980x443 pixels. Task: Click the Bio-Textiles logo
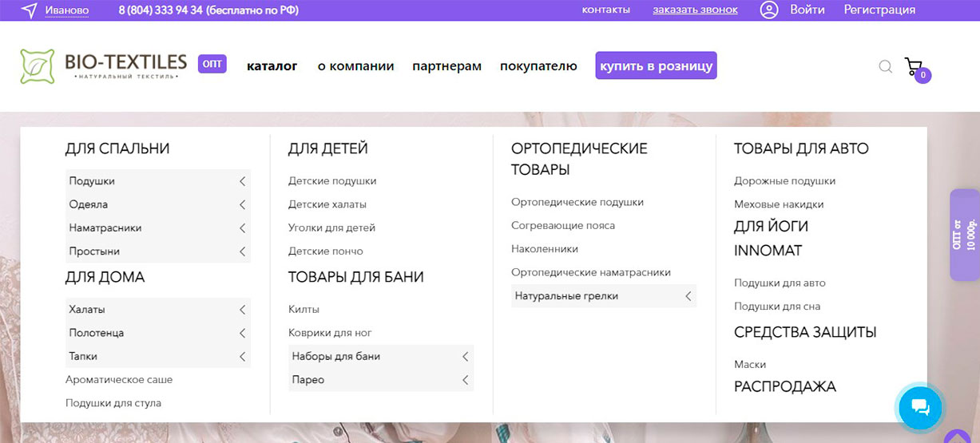(x=104, y=66)
